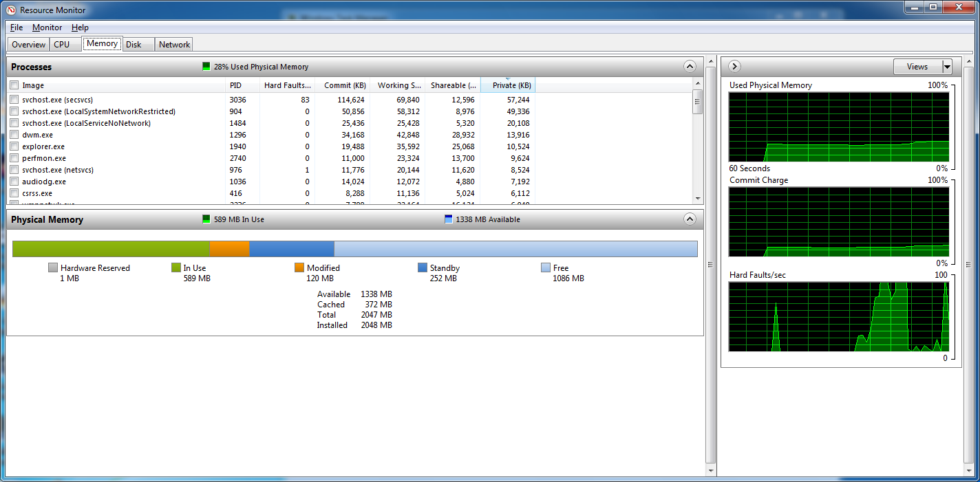The width and height of the screenshot is (980, 482).
Task: Check the svchost.exe (secsvcs) checkbox
Action: point(14,100)
